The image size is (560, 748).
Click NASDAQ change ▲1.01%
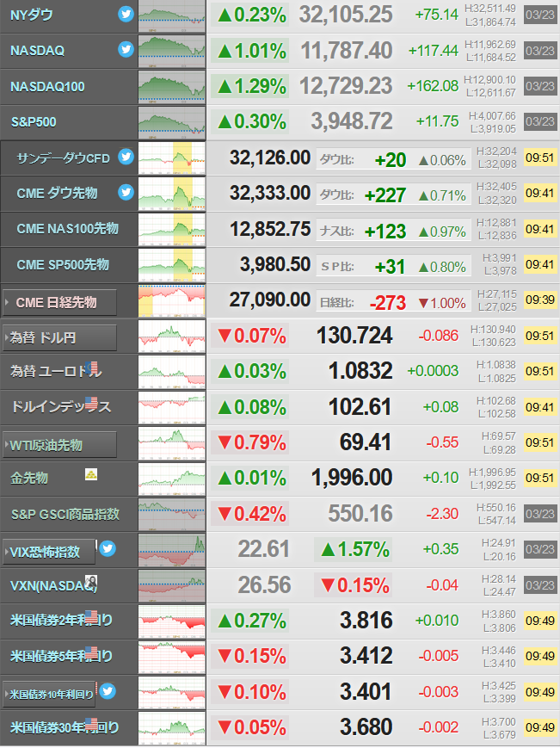point(252,51)
